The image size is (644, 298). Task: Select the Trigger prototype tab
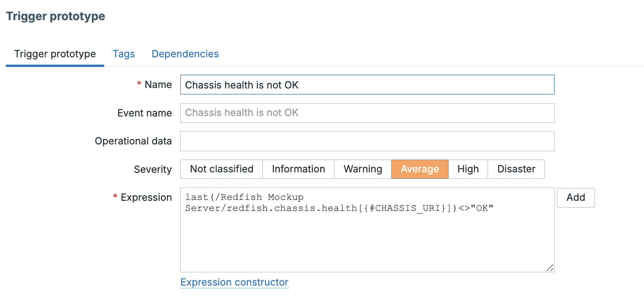coord(55,54)
